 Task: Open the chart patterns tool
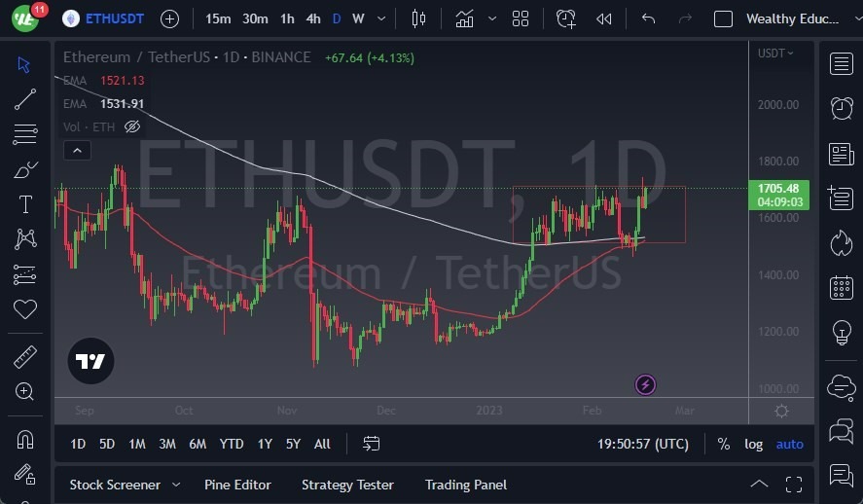tap(25, 238)
